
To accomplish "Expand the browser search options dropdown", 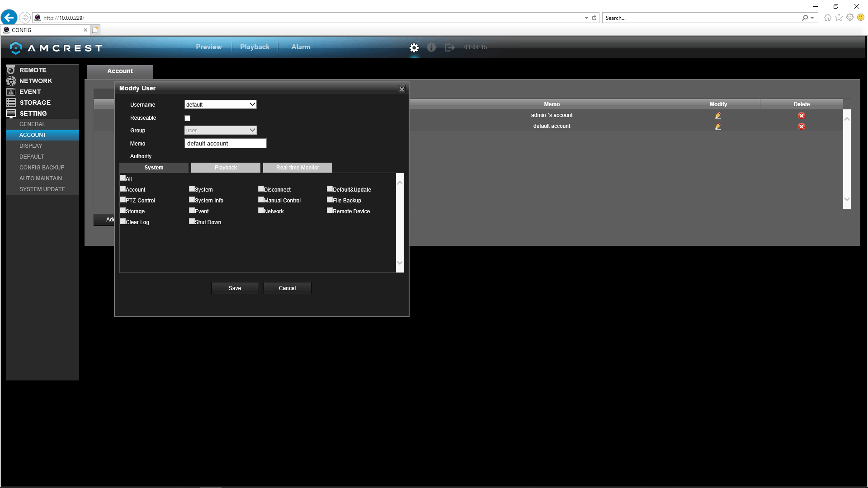I will pyautogui.click(x=812, y=18).
